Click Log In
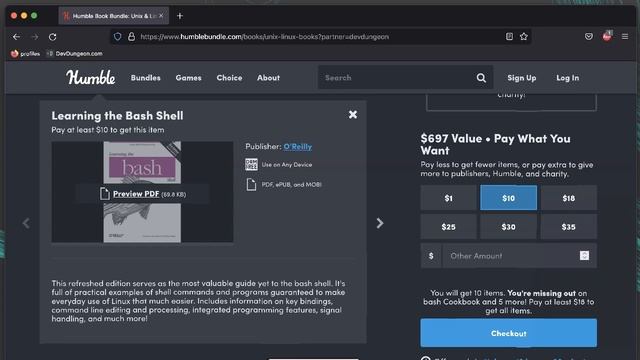 (x=567, y=78)
